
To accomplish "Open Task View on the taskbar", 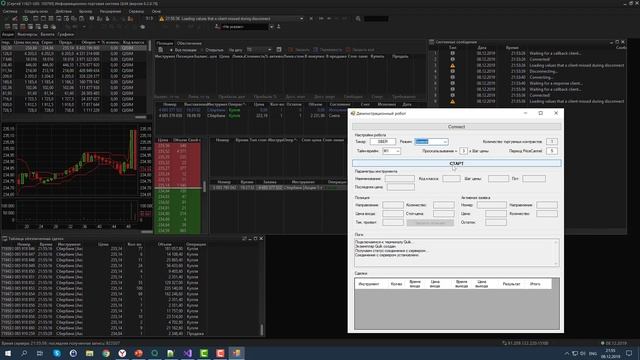I will (40, 353).
